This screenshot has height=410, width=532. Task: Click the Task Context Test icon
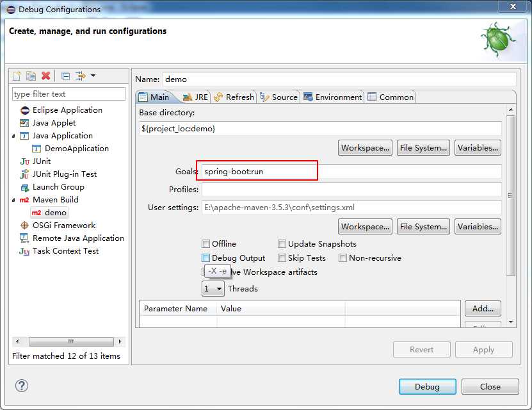[24, 251]
